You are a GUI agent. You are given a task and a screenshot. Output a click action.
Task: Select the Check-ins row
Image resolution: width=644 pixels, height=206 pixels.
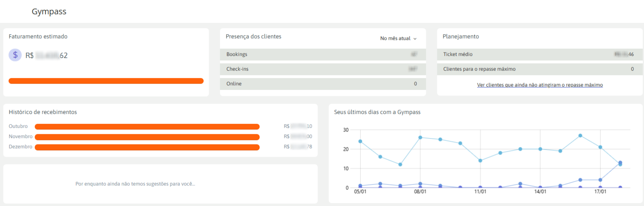point(323,69)
